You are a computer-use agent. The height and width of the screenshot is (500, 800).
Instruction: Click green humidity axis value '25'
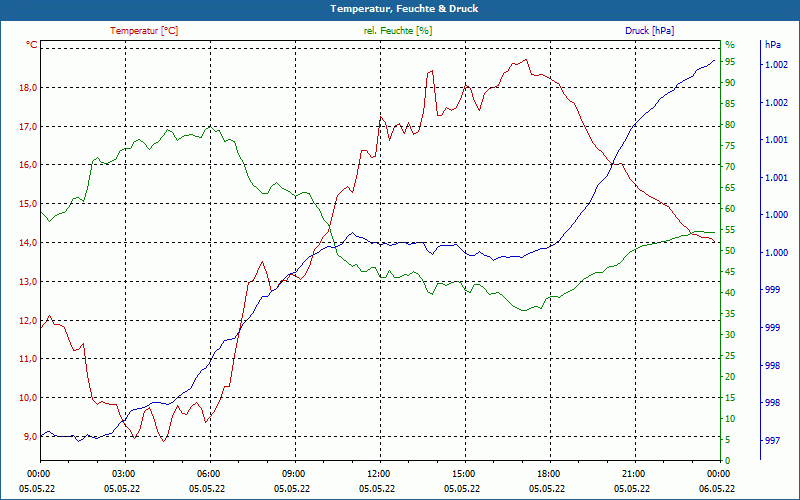pos(730,356)
